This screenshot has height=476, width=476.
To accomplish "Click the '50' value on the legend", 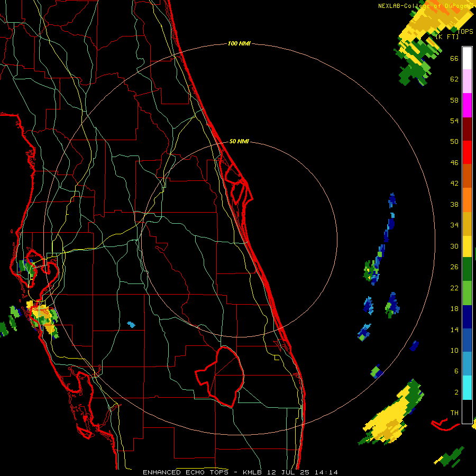I will [454, 142].
